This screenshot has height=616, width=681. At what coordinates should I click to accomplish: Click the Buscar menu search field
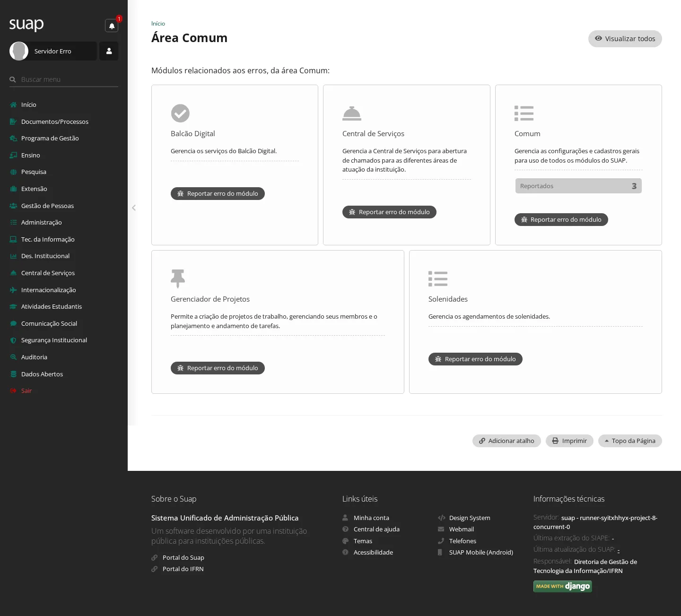[x=64, y=79]
